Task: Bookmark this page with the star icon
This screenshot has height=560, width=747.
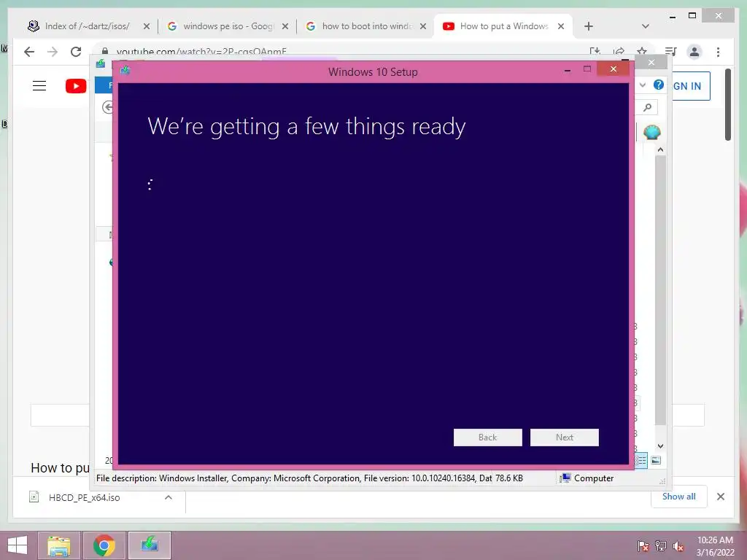Action: point(642,50)
